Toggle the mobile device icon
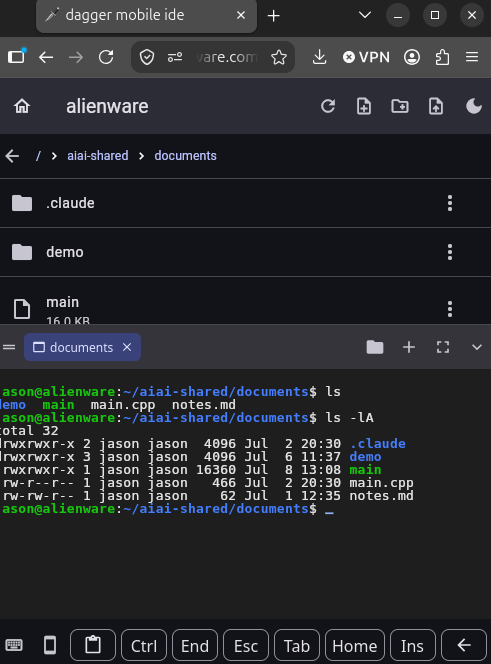The image size is (491, 664). point(50,645)
